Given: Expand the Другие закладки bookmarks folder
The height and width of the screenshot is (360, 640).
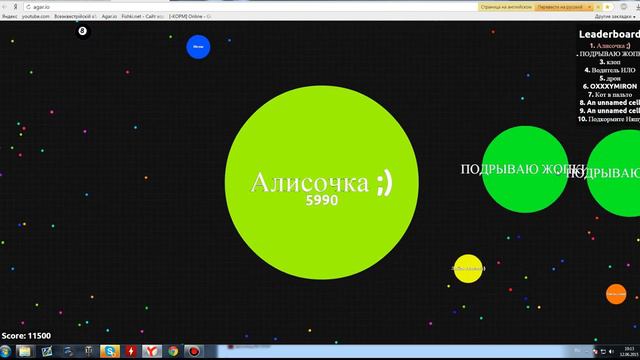Looking at the screenshot, I should pos(615,17).
